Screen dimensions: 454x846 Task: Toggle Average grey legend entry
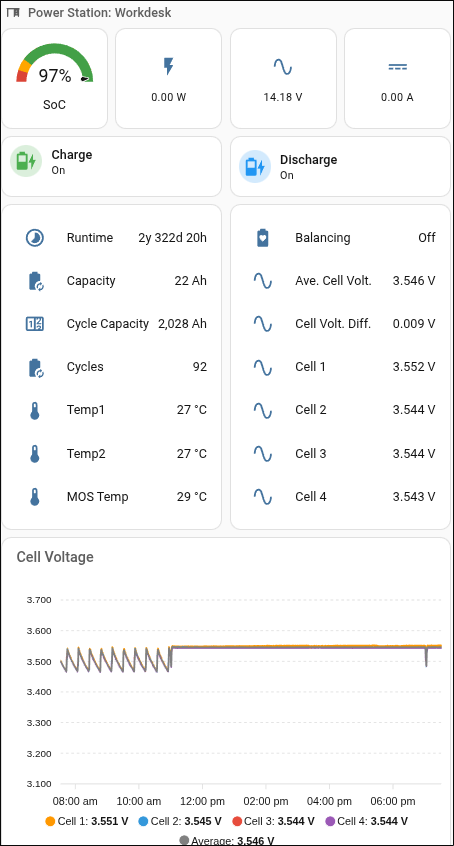[227, 840]
